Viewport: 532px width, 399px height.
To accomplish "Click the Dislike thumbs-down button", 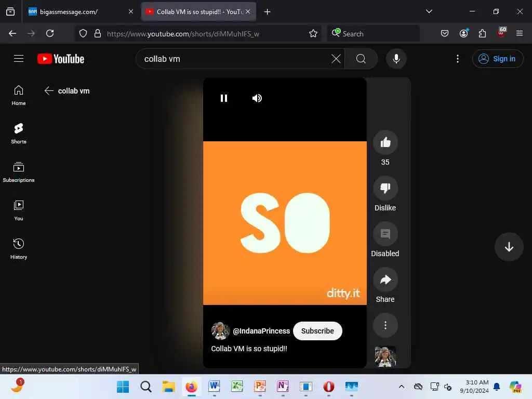I will tap(385, 188).
